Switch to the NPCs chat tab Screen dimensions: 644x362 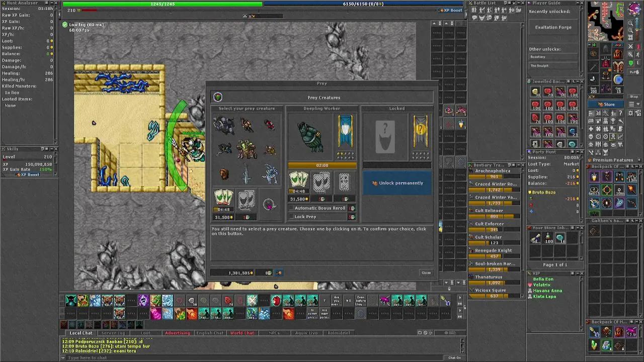[274, 333]
